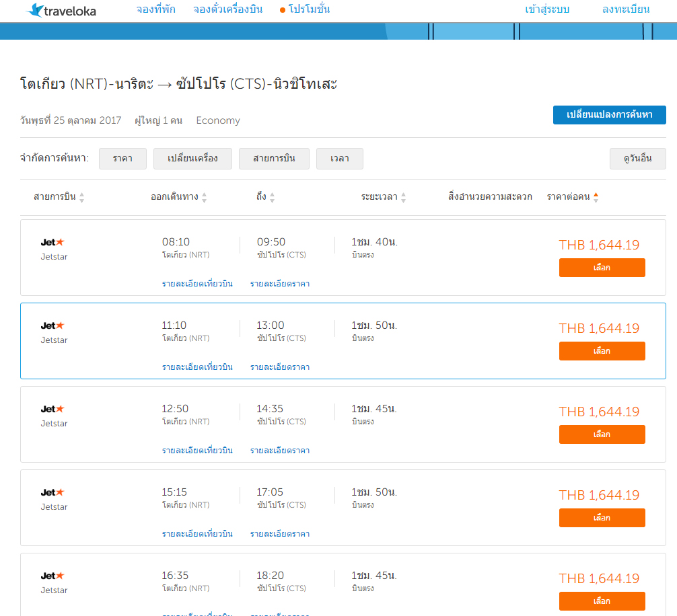This screenshot has height=616, width=677.
Task: Click THB 1,644.19 price on 08:10 flight
Action: tap(600, 245)
